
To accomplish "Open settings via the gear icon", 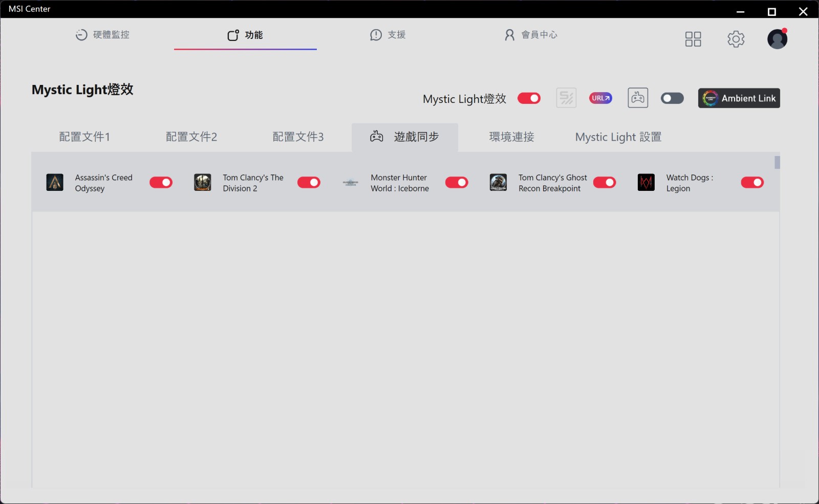I will [736, 39].
